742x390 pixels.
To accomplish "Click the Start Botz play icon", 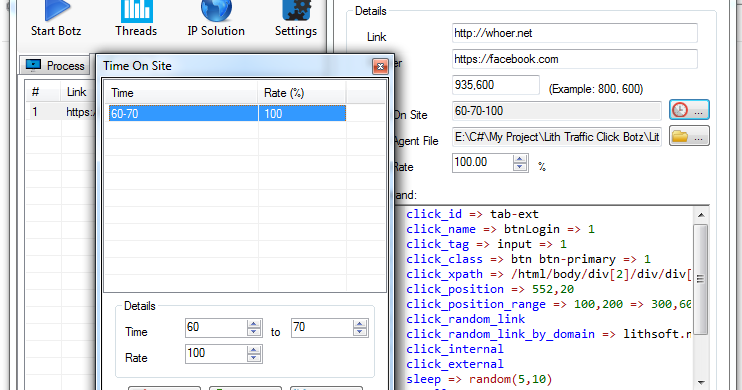I will click(57, 9).
